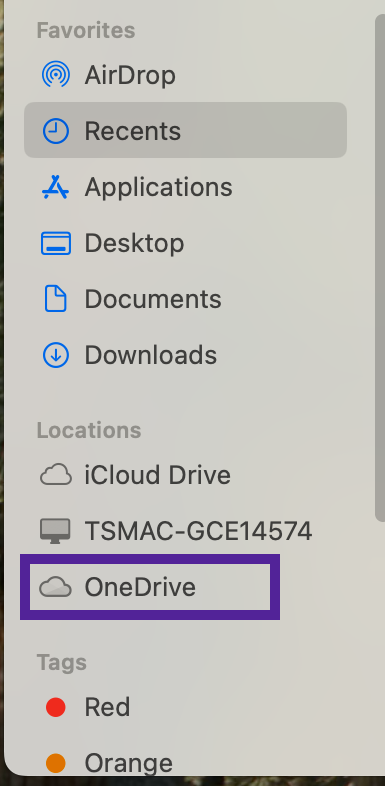Image resolution: width=385 pixels, height=786 pixels.
Task: Click the Downloads arrow-circle icon
Action: pos(56,355)
